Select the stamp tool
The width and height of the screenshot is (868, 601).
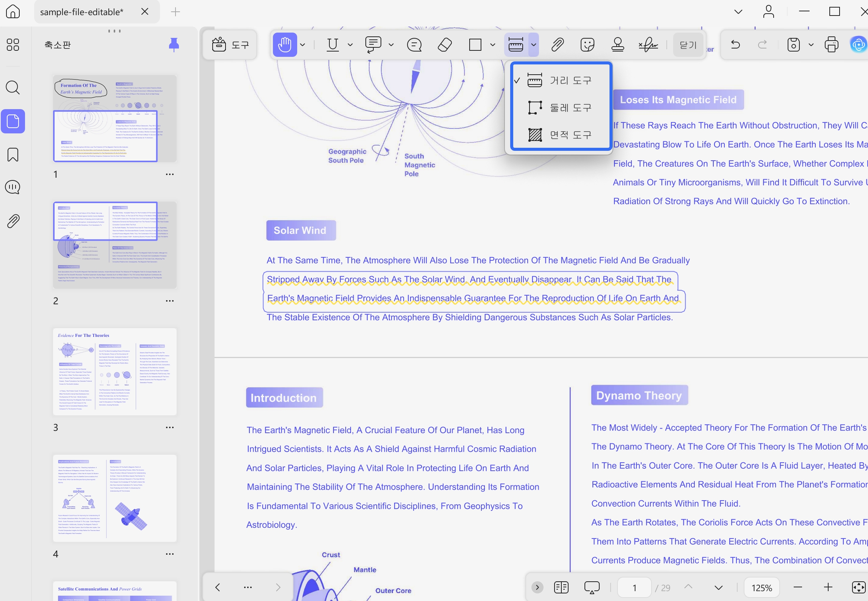point(617,45)
